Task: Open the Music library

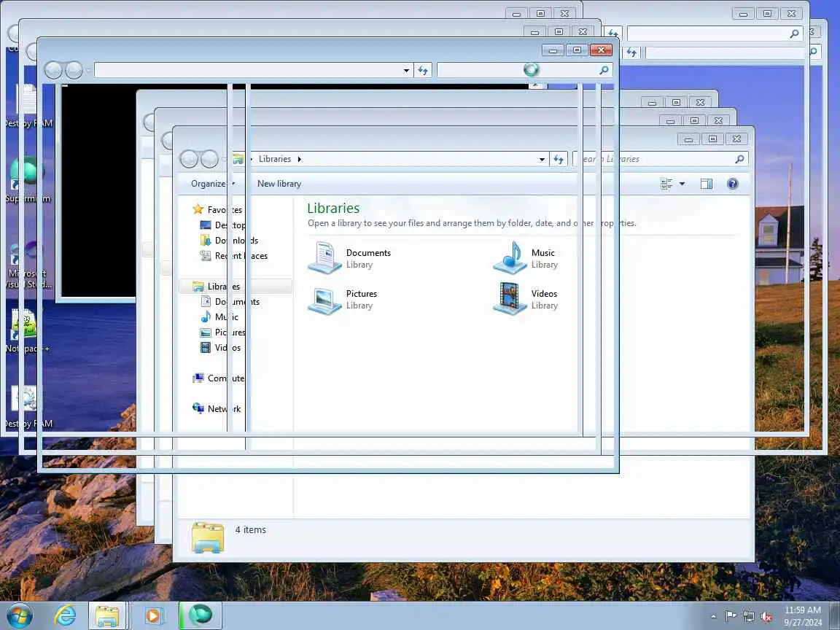Action: tap(526, 258)
